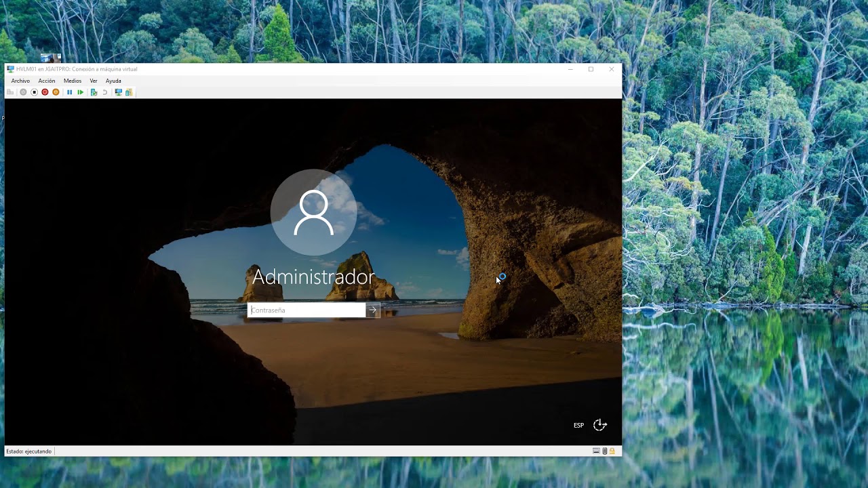Open the Ayuda menu
The height and width of the screenshot is (488, 868).
coord(113,81)
